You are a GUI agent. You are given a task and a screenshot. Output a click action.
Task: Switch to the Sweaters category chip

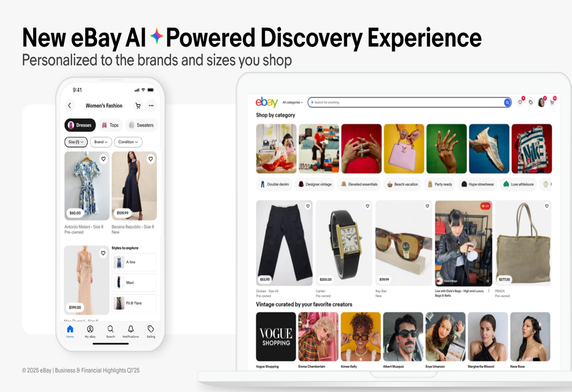[141, 125]
